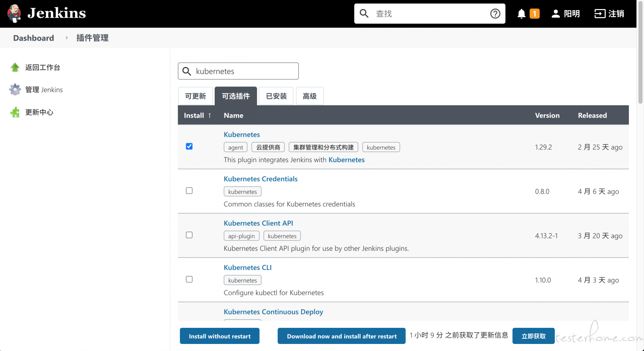644x351 pixels.
Task: Uncheck the Kubernetes plugin checkbox
Action: pos(189,147)
